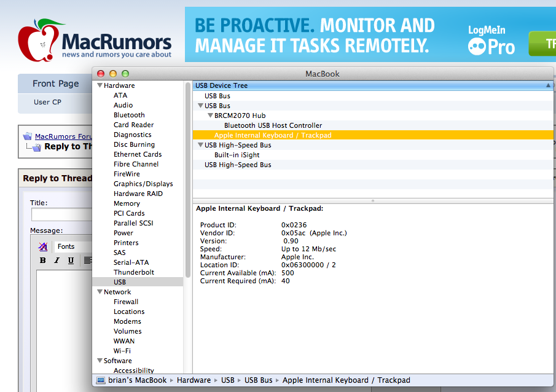Select Thunderbolt in the sidebar

(134, 272)
